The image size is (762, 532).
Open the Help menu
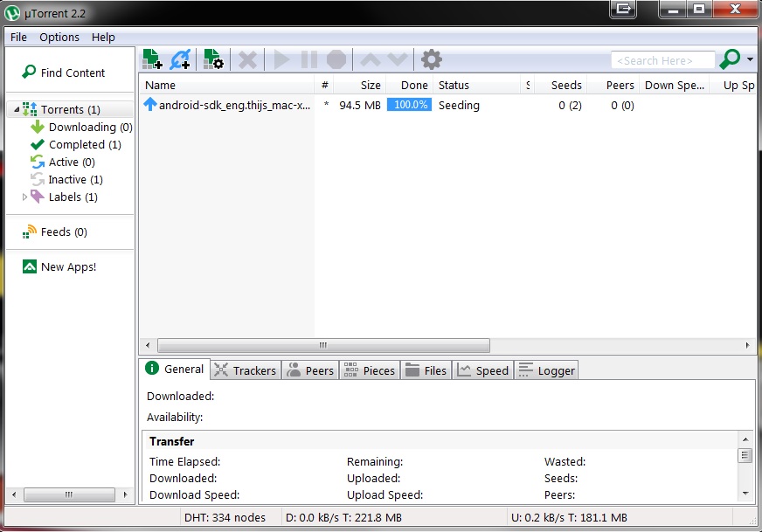[x=103, y=37]
